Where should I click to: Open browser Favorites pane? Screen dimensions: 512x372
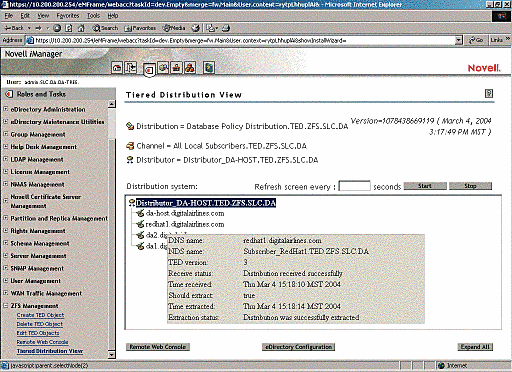click(x=140, y=28)
